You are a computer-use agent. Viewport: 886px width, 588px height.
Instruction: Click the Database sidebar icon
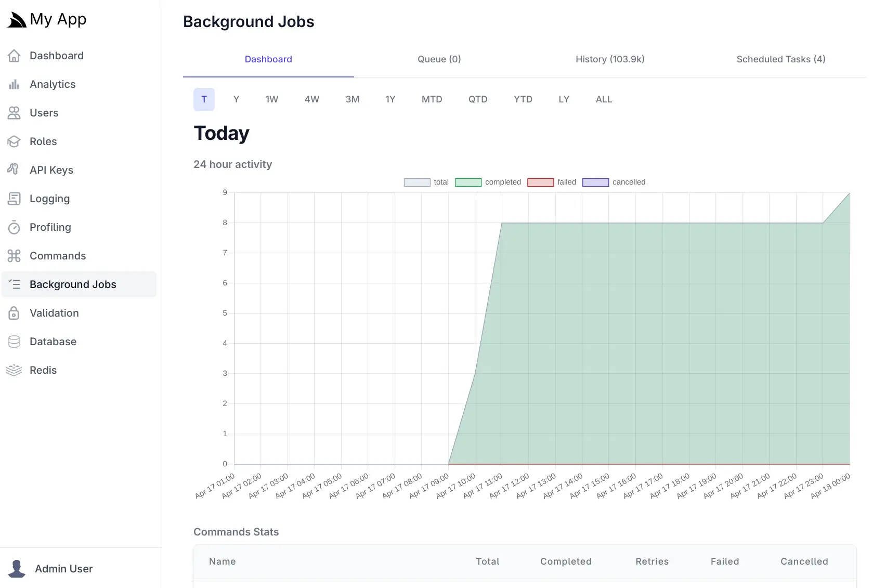[14, 341]
